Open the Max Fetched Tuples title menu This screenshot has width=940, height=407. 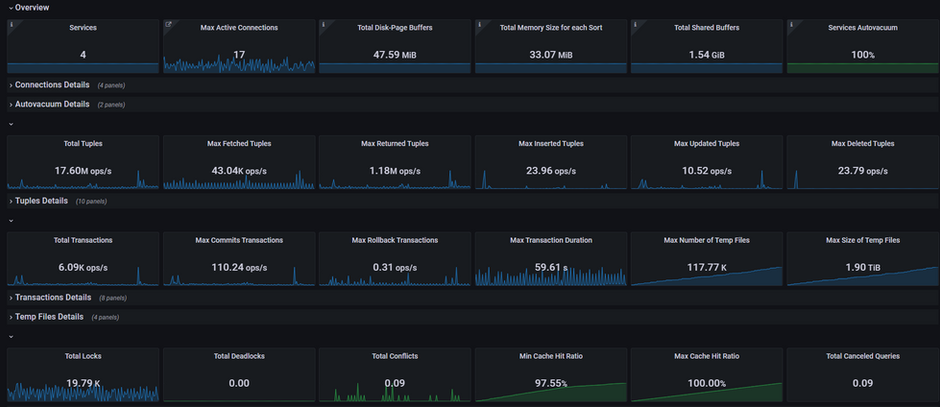239,144
